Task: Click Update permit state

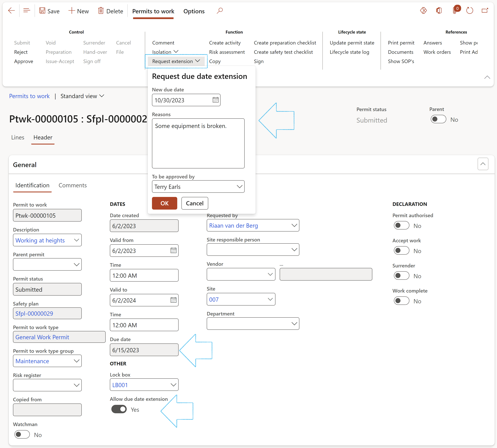Action: point(352,43)
